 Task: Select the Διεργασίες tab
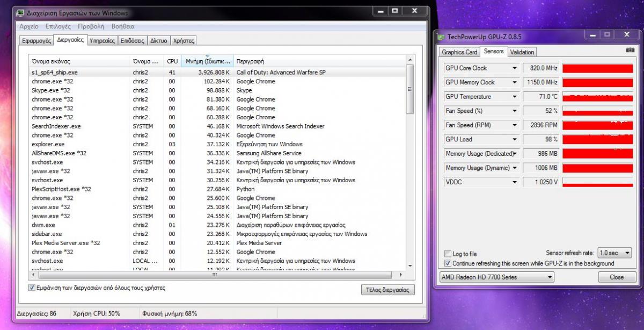tap(70, 40)
